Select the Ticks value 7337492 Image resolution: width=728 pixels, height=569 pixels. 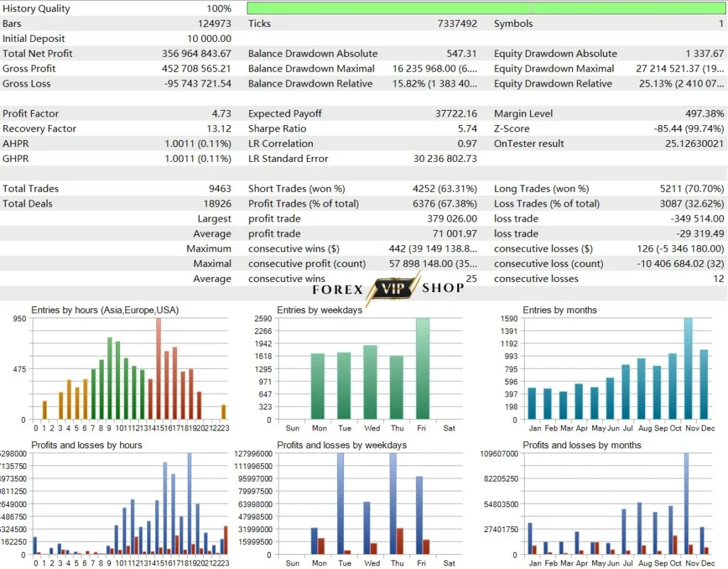457,23
